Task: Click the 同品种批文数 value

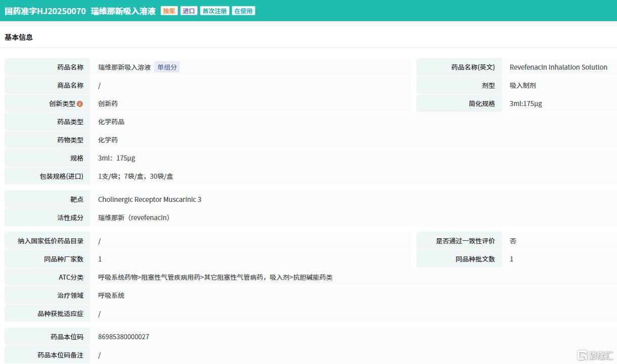Action: click(x=511, y=259)
